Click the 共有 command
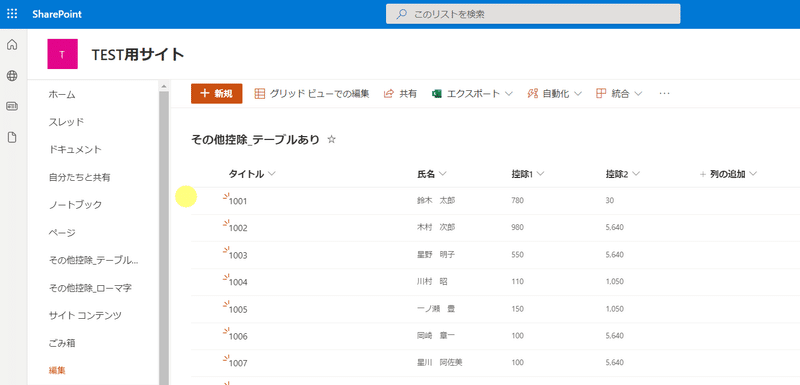The width and height of the screenshot is (800, 385). pyautogui.click(x=401, y=94)
